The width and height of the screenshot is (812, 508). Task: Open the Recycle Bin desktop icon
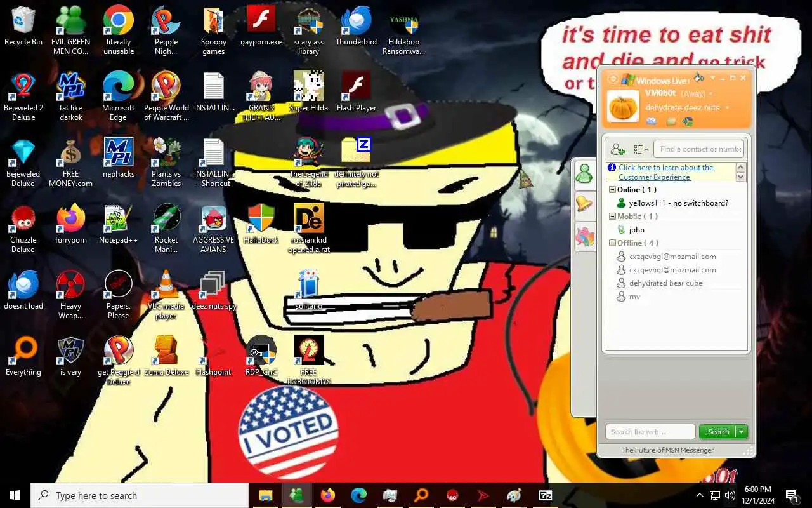coord(23,27)
